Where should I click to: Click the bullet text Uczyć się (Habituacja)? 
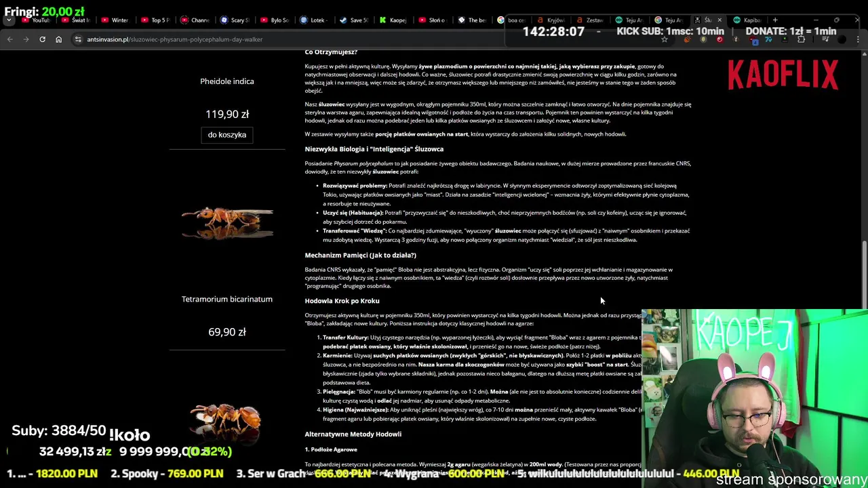[x=353, y=213]
